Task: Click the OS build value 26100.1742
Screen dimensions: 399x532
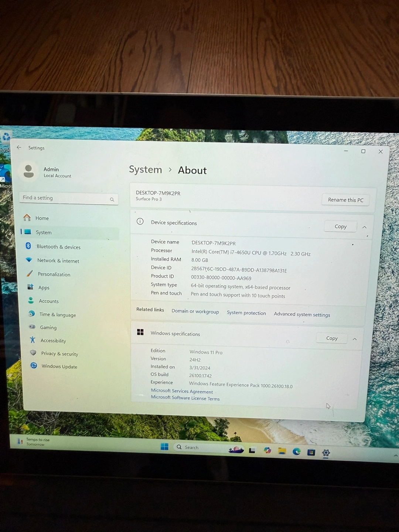Action: tap(200, 376)
